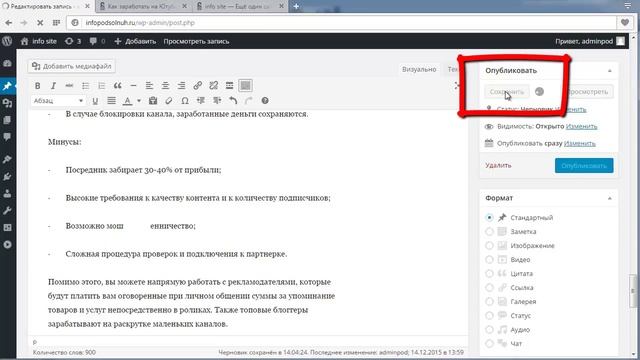Insert a blockquote
The image size is (640, 360).
118,86
